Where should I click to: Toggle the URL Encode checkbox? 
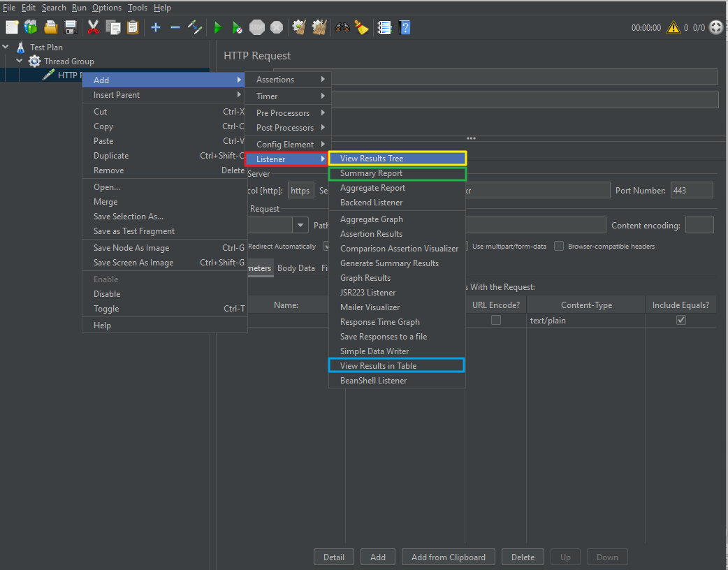(x=496, y=320)
